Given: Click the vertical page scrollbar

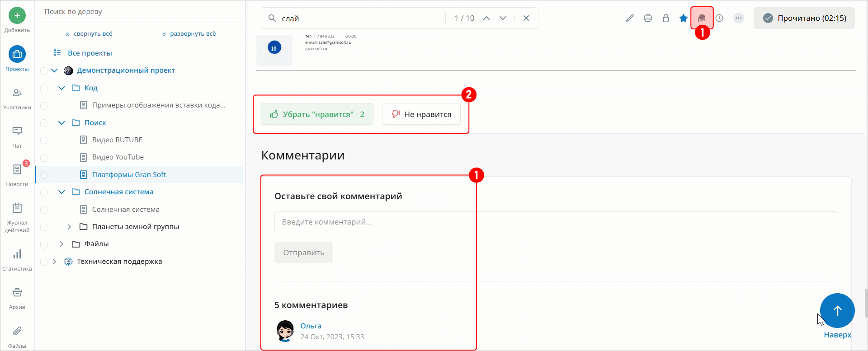Looking at the screenshot, I should [866, 304].
